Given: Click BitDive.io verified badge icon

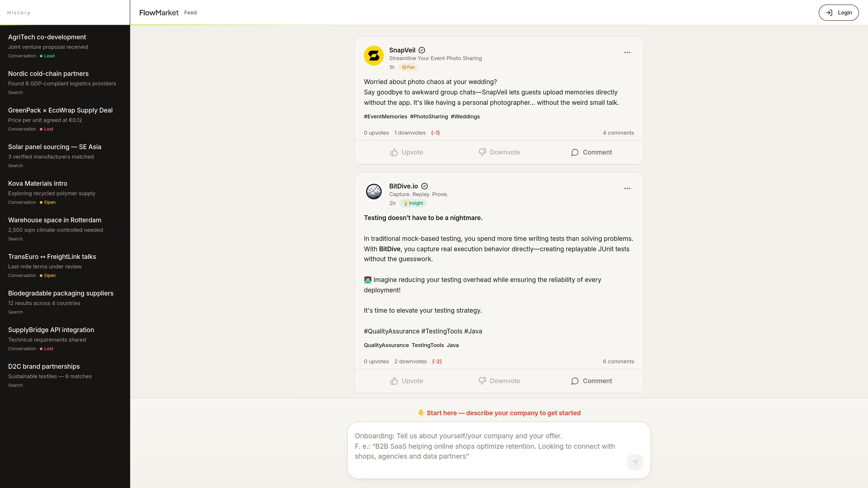Looking at the screenshot, I should (425, 186).
